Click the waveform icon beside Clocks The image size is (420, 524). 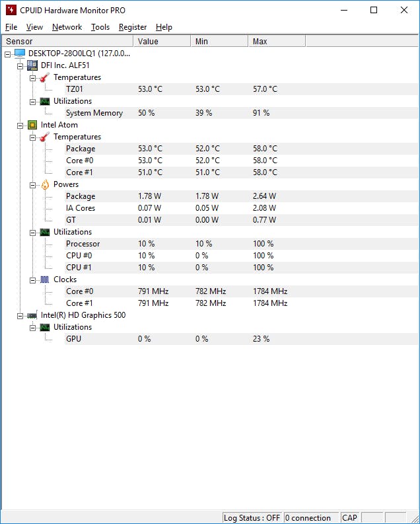tap(45, 280)
